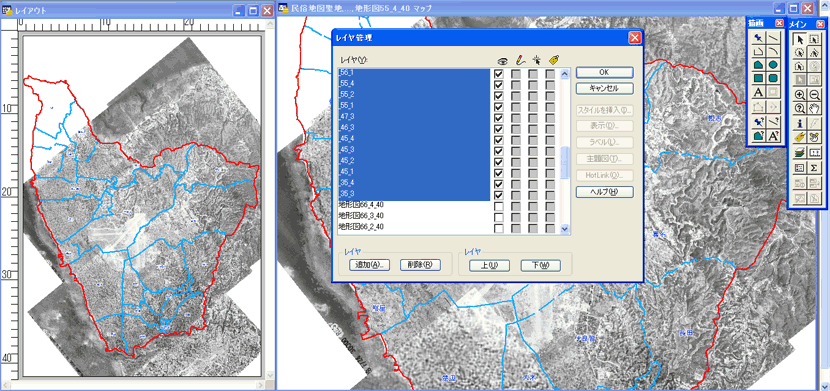
Task: Open the Text Style A button
Action: point(773,135)
